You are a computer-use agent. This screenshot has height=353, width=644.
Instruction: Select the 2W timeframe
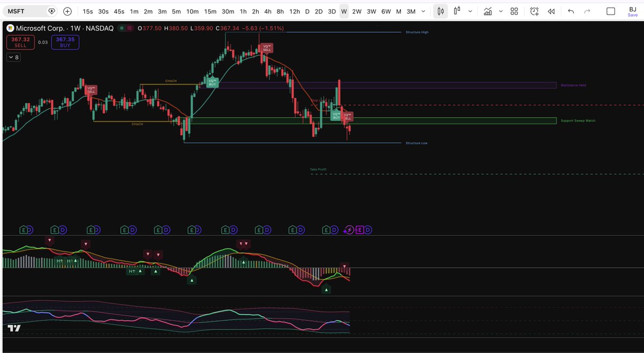[357, 11]
